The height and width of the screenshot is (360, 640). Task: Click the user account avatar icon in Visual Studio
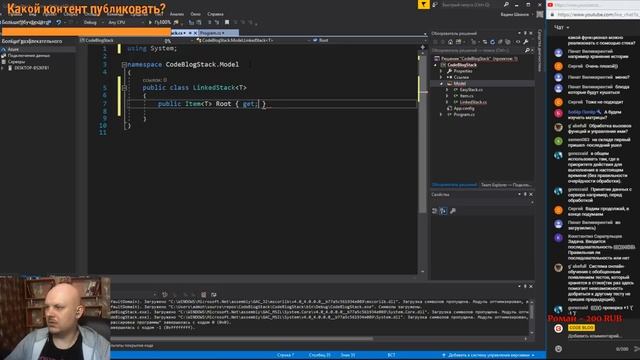point(540,14)
